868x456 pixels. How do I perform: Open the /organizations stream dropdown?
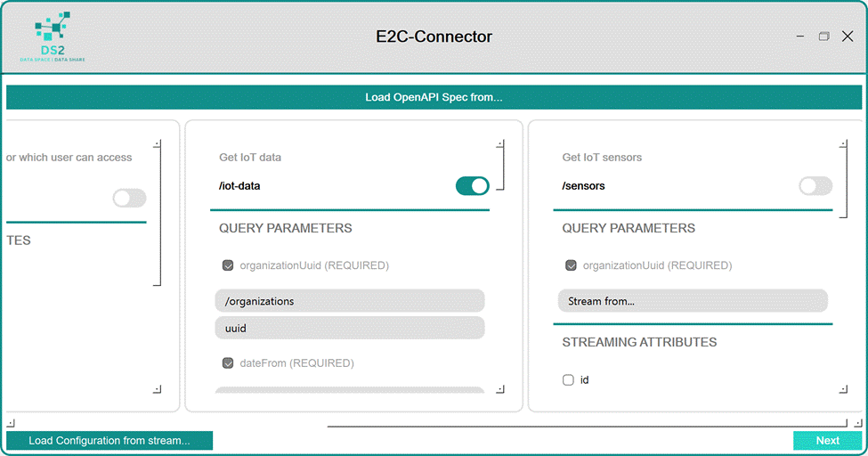coord(349,301)
